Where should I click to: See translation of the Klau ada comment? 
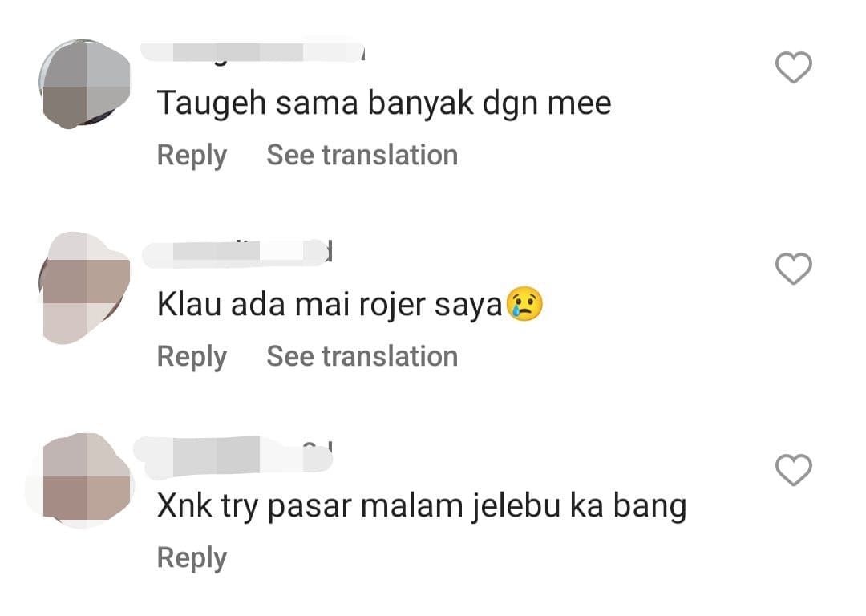tap(362, 356)
